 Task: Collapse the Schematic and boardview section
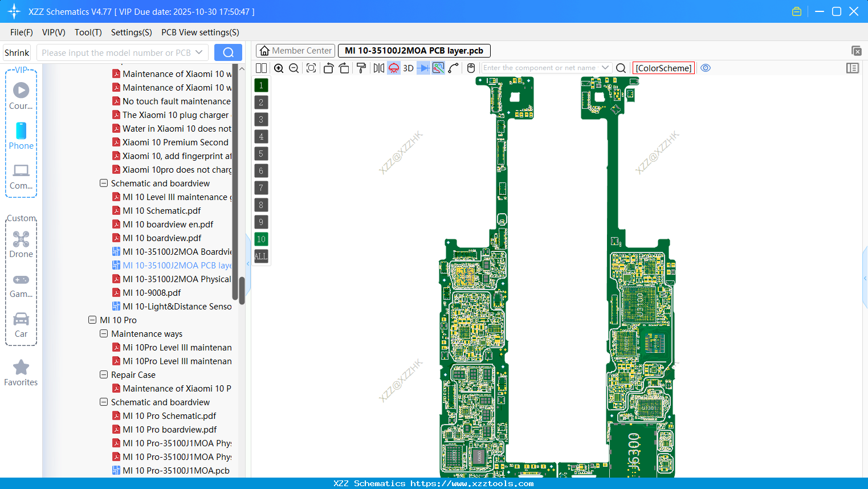[x=104, y=183]
